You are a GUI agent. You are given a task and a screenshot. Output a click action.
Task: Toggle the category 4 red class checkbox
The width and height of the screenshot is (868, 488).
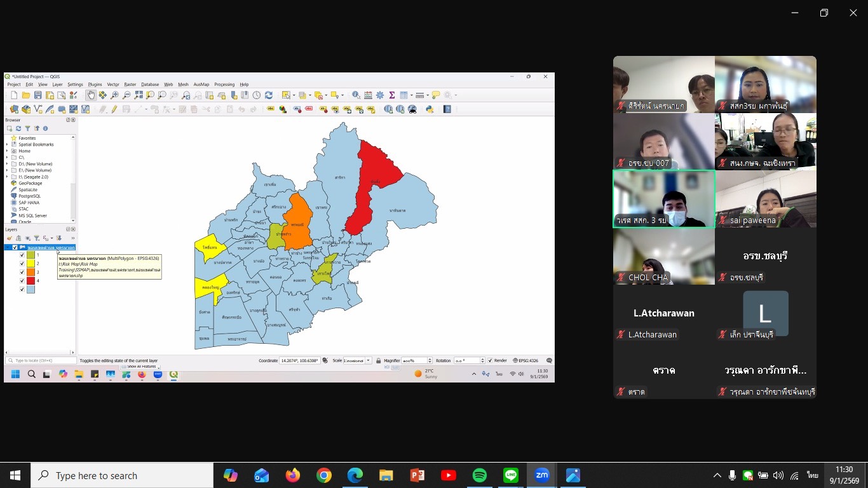coord(22,280)
